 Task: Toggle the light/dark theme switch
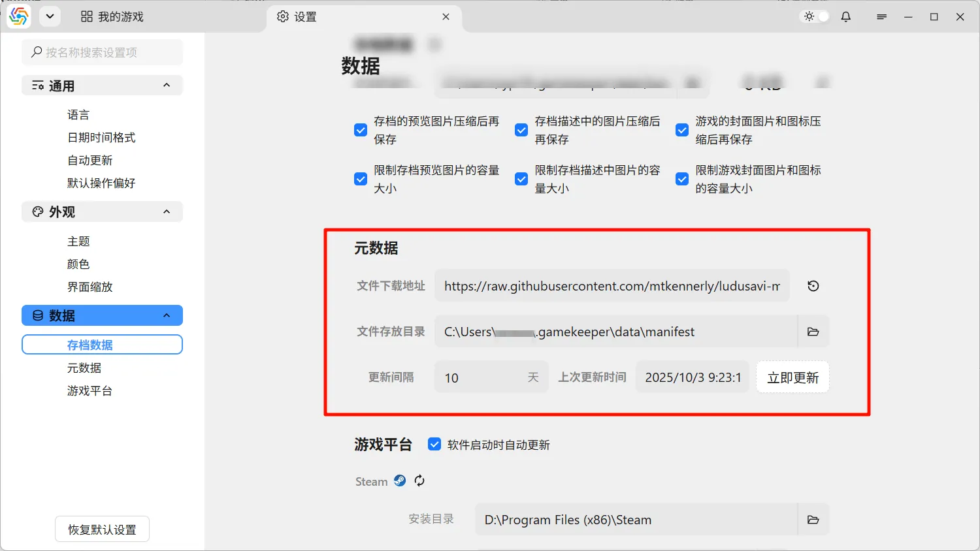click(816, 17)
